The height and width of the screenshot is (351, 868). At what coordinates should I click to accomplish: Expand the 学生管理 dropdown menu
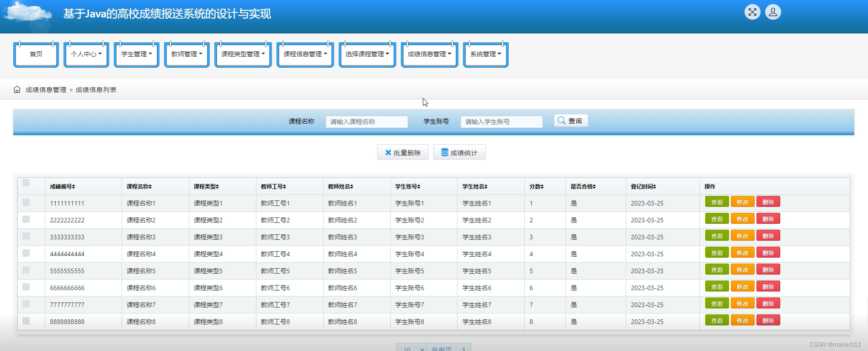pos(137,54)
